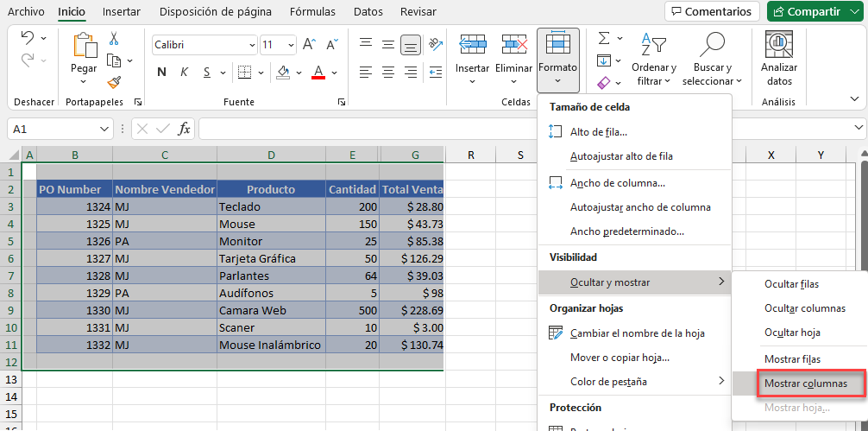Choose Cambiar el nombre de la hoja
Image resolution: width=868 pixels, height=431 pixels.
tap(635, 333)
